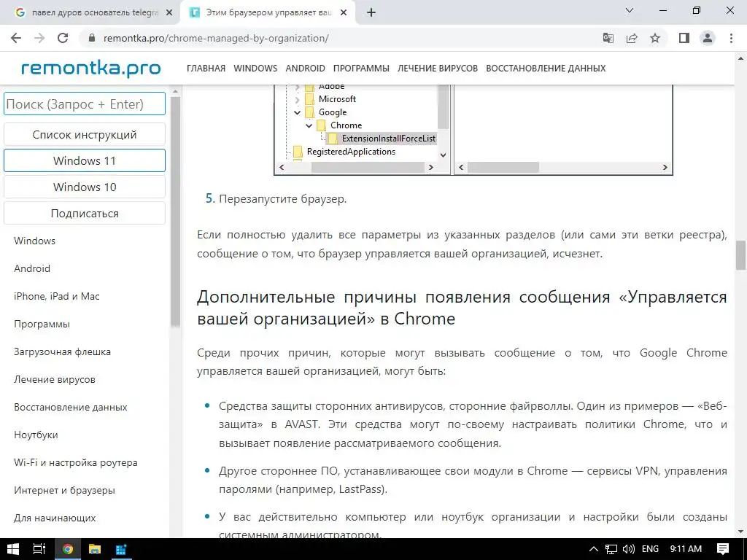Close the remontka.pro tab
This screenshot has width=747, height=560.
point(344,13)
